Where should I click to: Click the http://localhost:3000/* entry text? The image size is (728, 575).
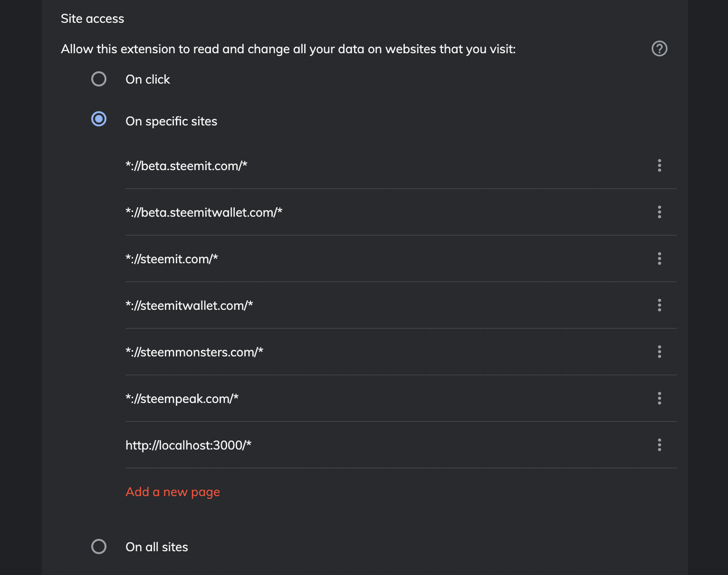[188, 445]
